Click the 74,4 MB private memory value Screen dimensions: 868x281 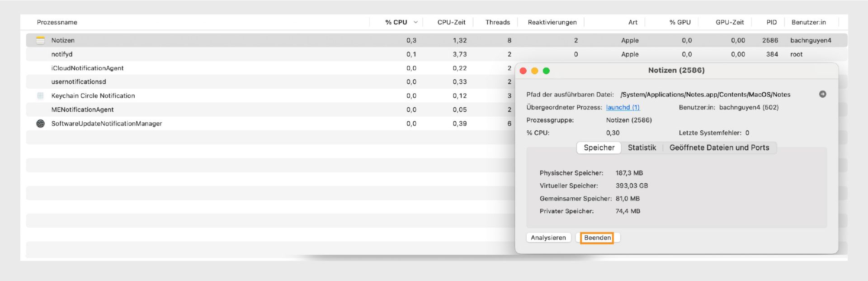[x=627, y=211]
